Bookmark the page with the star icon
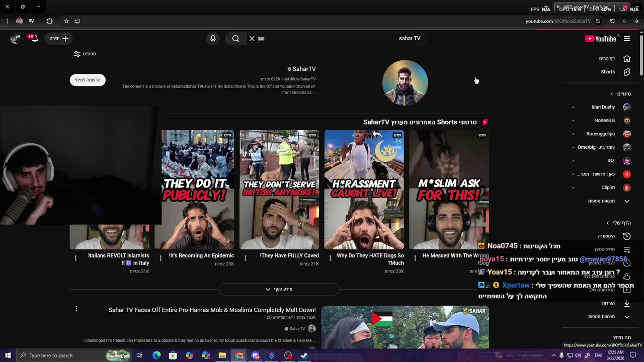644x362 pixels. pyautogui.click(x=66, y=21)
